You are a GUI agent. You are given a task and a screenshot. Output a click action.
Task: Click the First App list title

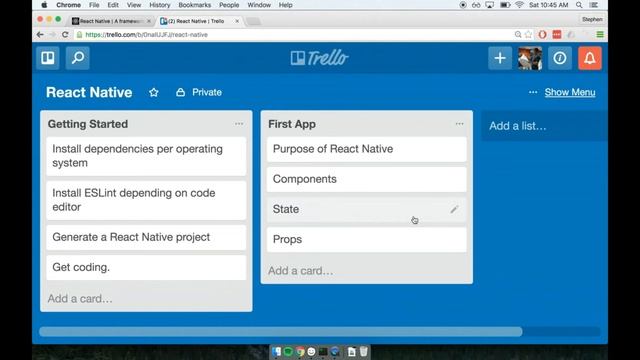pyautogui.click(x=292, y=124)
